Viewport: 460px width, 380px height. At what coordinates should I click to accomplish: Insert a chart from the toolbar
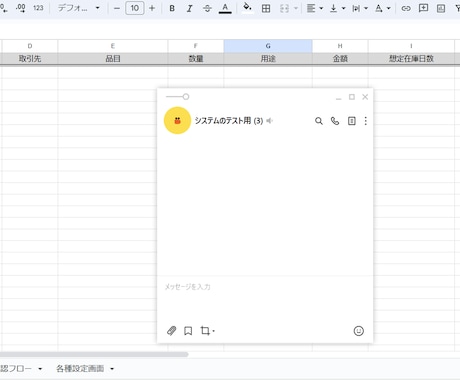(x=441, y=8)
